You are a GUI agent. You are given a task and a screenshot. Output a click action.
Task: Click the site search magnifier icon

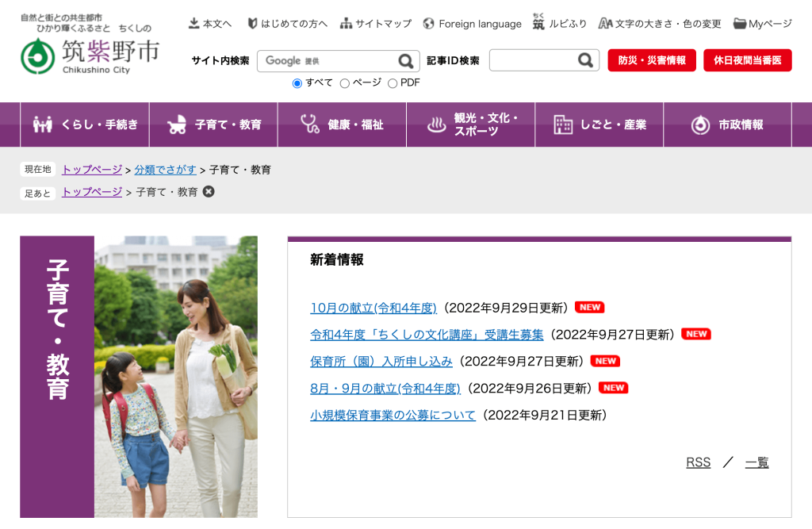[x=406, y=61]
